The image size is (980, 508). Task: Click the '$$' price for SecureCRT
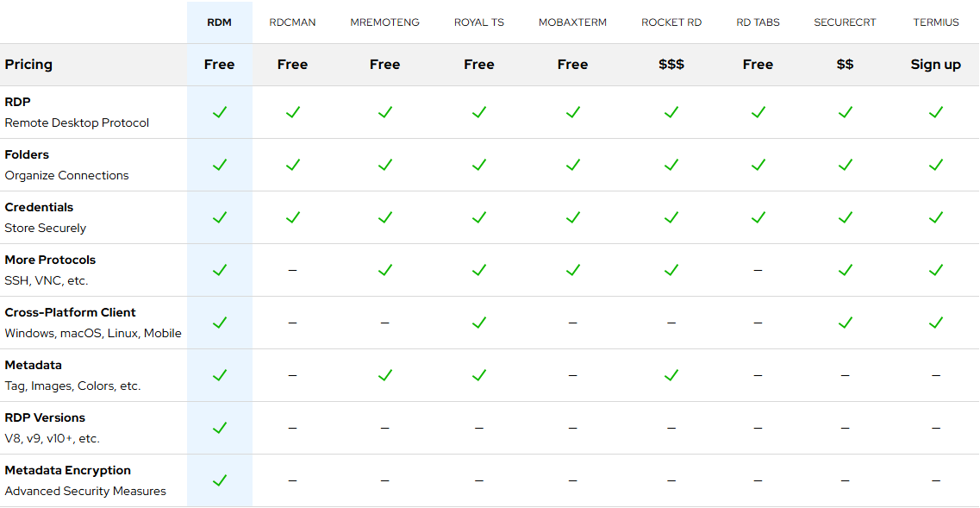click(845, 65)
